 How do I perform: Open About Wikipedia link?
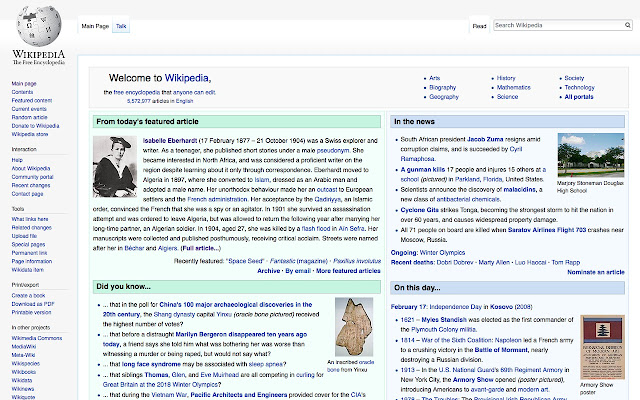click(31, 169)
